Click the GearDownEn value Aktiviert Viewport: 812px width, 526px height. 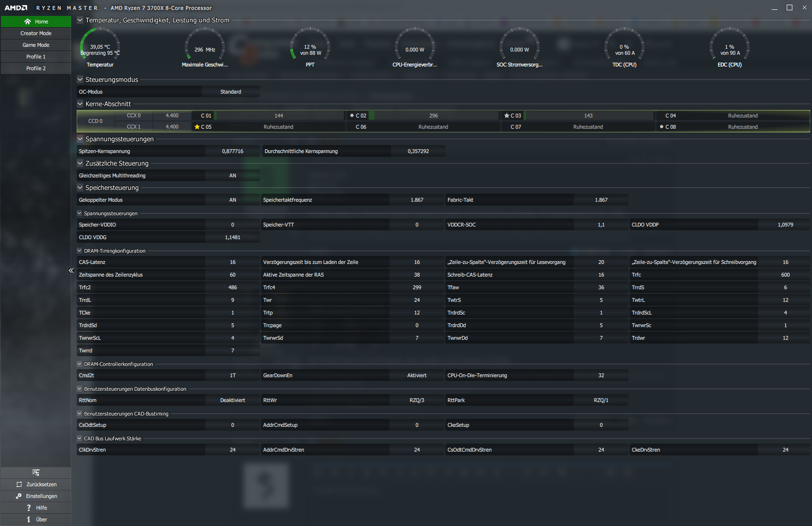pyautogui.click(x=417, y=375)
